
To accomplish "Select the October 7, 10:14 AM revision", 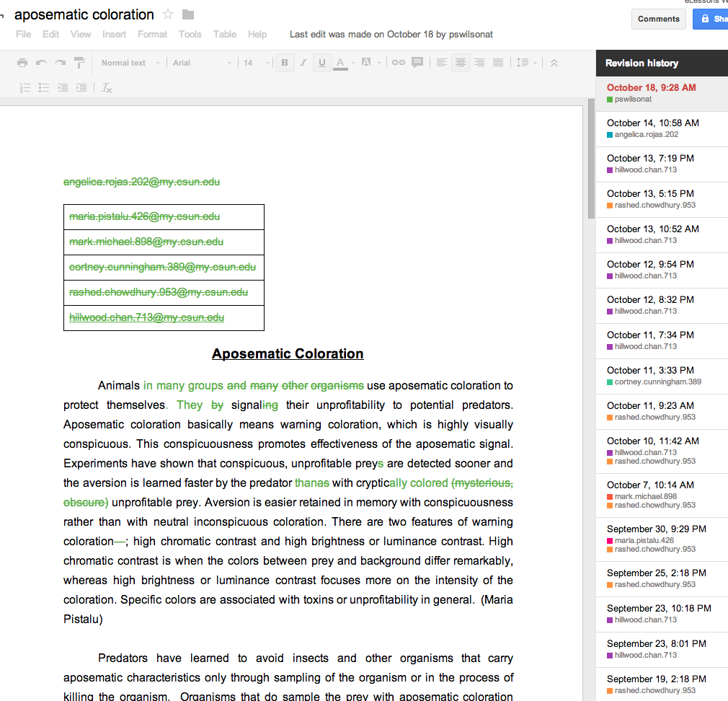I will (662, 495).
